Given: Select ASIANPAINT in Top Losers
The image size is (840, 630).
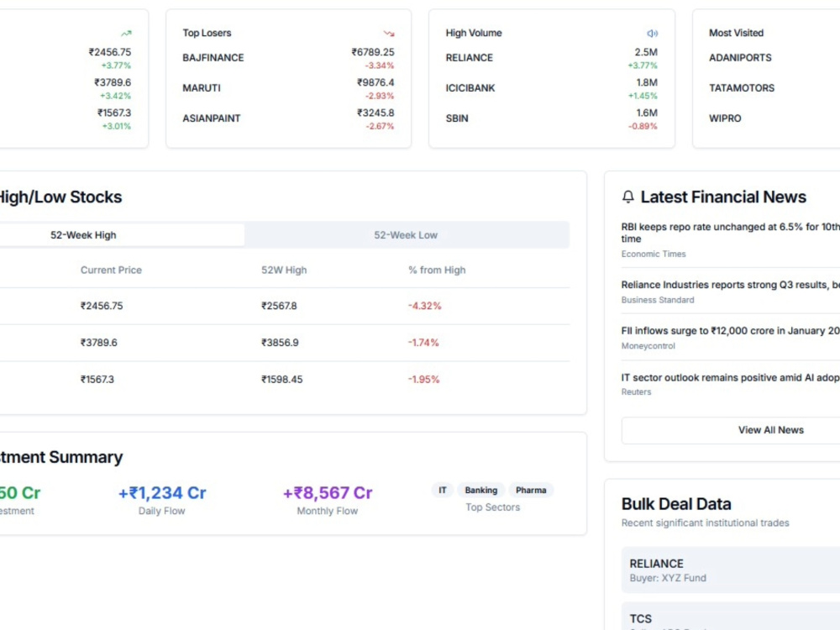Looking at the screenshot, I should (x=212, y=118).
